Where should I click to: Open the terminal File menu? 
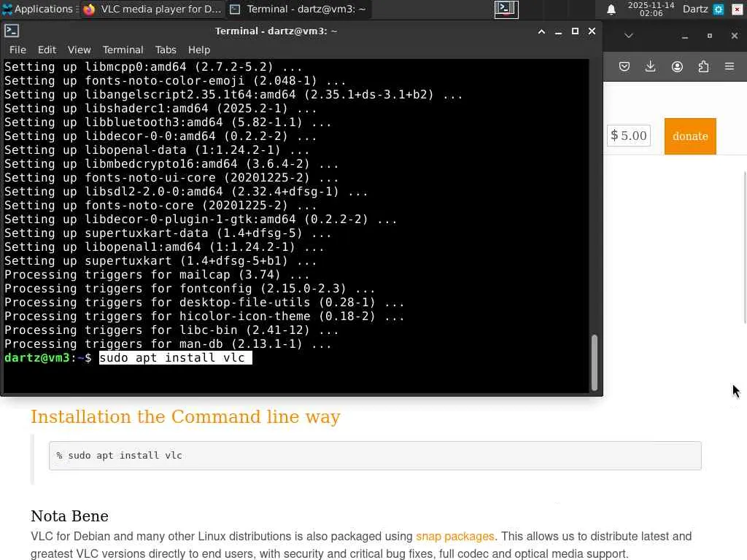pos(18,50)
